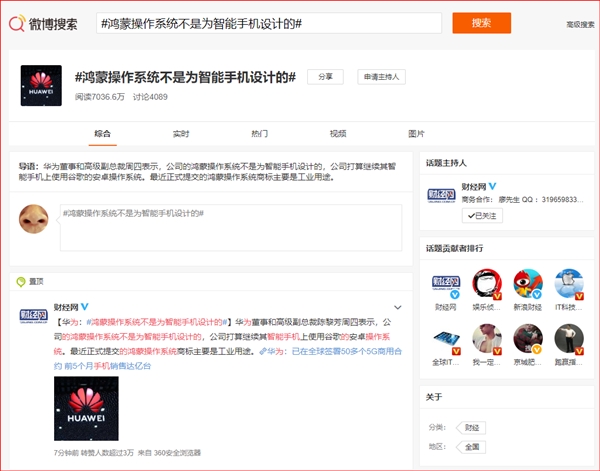
Task: Click the 关于 section heading
Action: point(434,397)
